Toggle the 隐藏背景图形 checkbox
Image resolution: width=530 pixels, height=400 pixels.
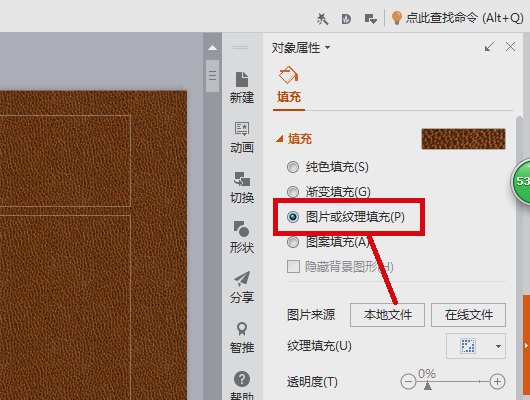293,266
